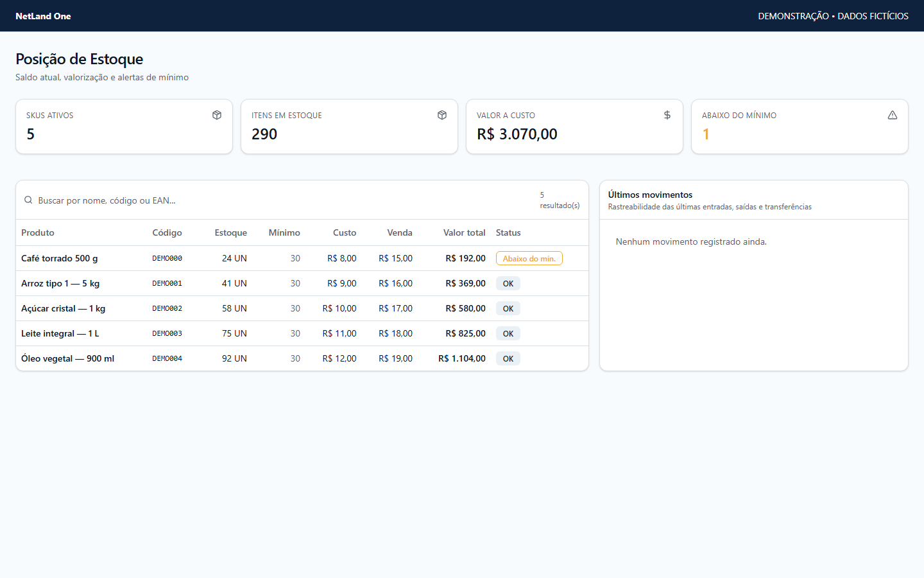The height and width of the screenshot is (578, 924).
Task: Click the sale price 'R$ 17,00'
Action: pos(395,308)
